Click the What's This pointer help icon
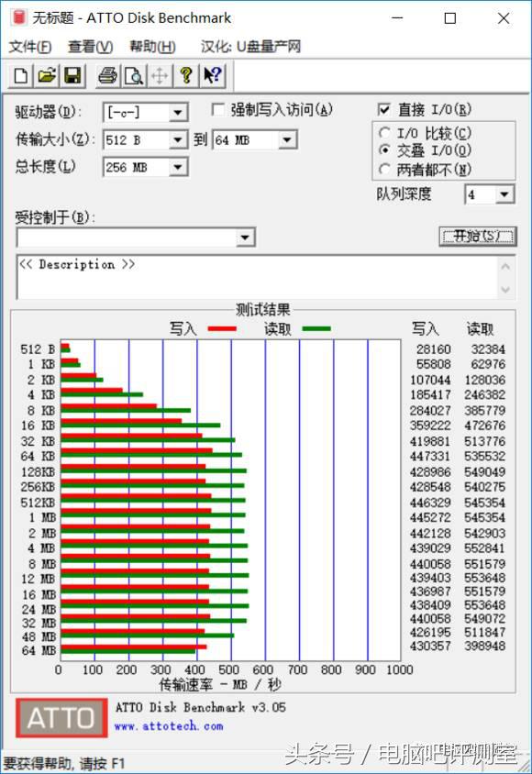532x774 pixels. click(x=212, y=75)
